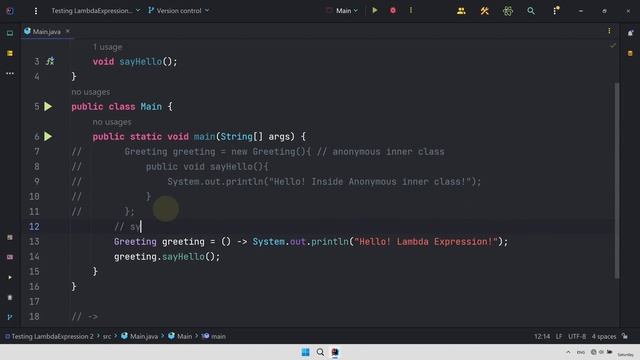Open the Terminal tool window icon
Image resolution: width=640 pixels, height=360 pixels.
pyautogui.click(x=10, y=257)
